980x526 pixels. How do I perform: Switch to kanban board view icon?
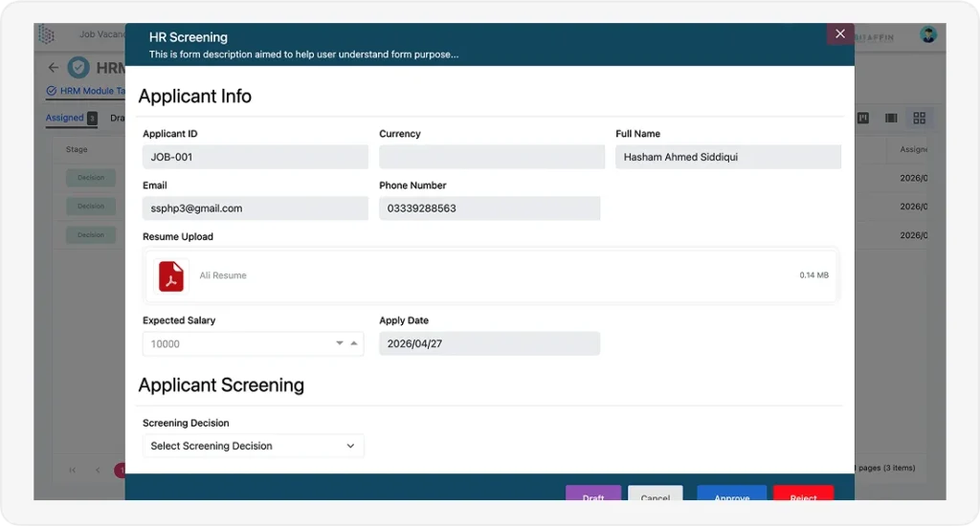coord(863,118)
